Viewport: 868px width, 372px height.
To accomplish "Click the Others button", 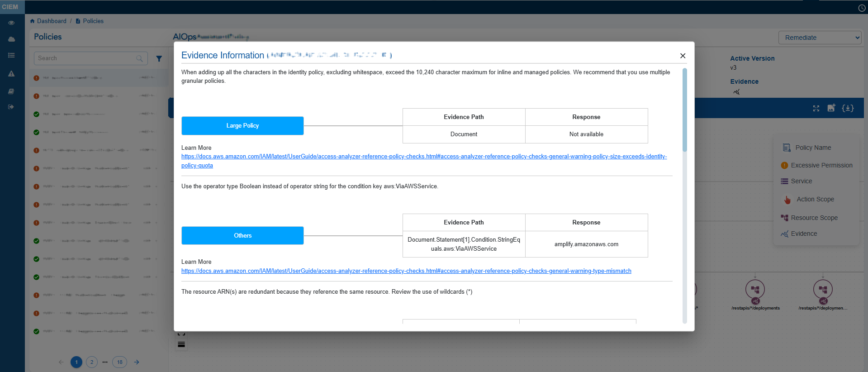I will click(242, 236).
